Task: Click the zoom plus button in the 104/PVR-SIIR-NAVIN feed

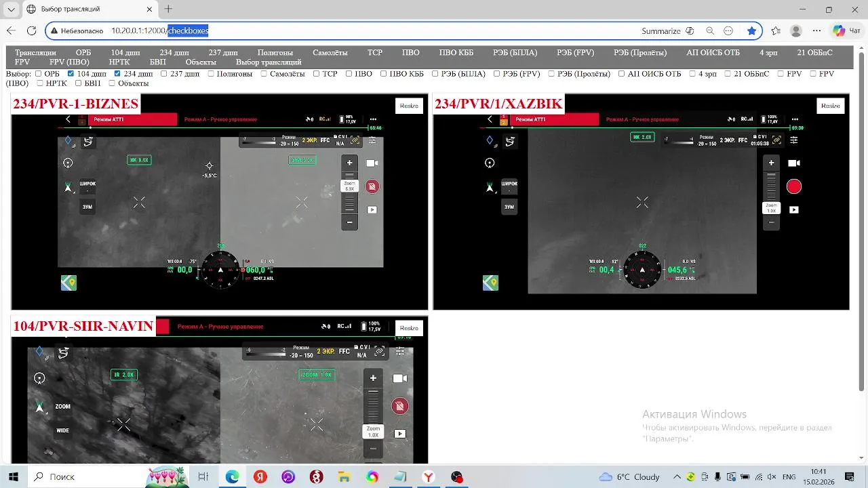Action: [x=373, y=378]
